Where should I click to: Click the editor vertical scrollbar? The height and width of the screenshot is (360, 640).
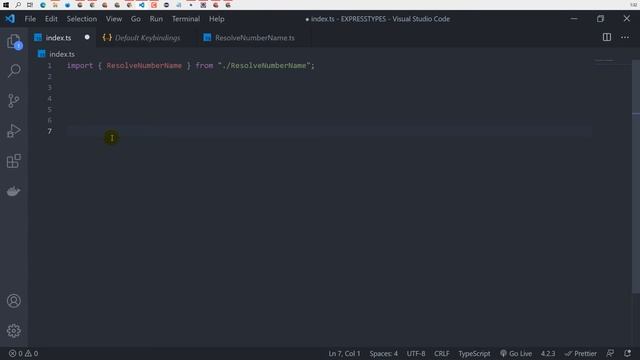tap(636, 176)
